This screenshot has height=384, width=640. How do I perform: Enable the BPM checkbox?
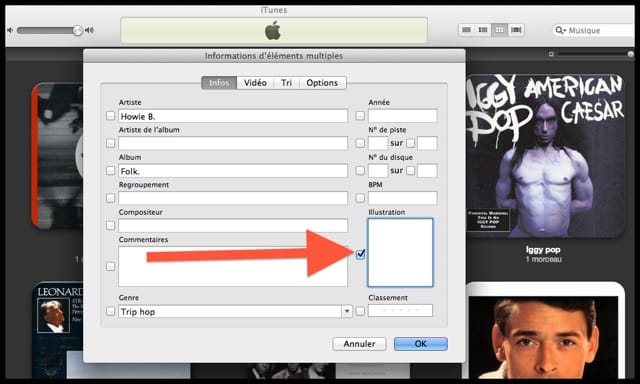coord(360,198)
